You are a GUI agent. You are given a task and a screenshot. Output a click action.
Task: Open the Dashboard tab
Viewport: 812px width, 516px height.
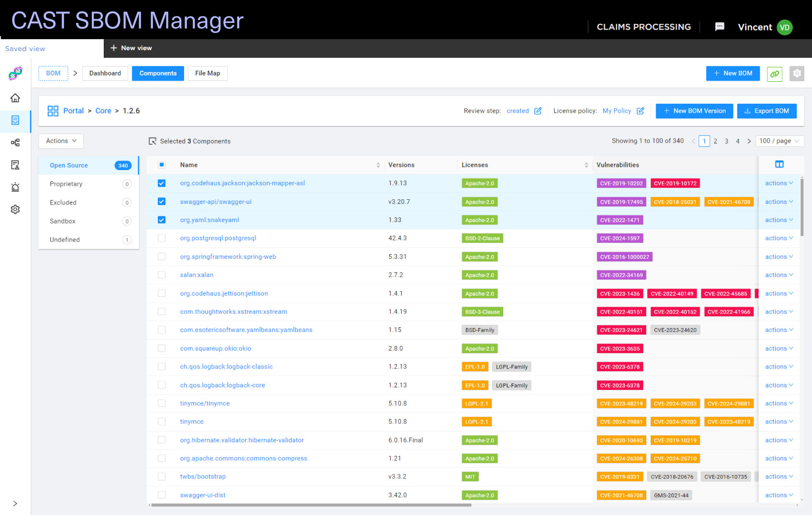[105, 73]
